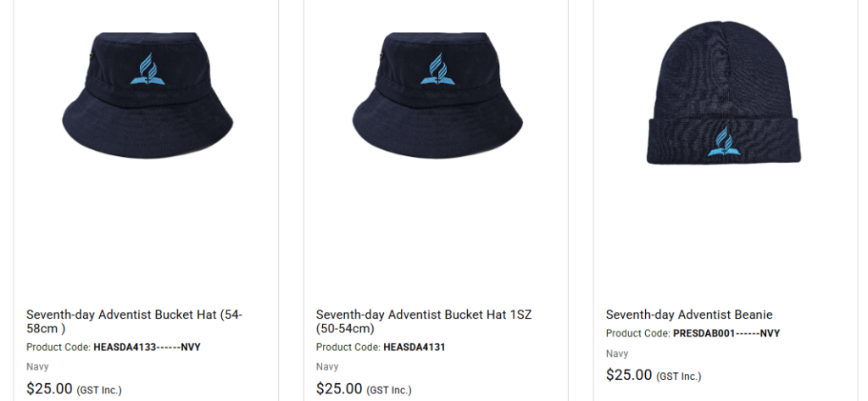This screenshot has width=868, height=401.
Task: Click the $25.00 price of Bucket Hat 1SZ
Action: click(339, 389)
